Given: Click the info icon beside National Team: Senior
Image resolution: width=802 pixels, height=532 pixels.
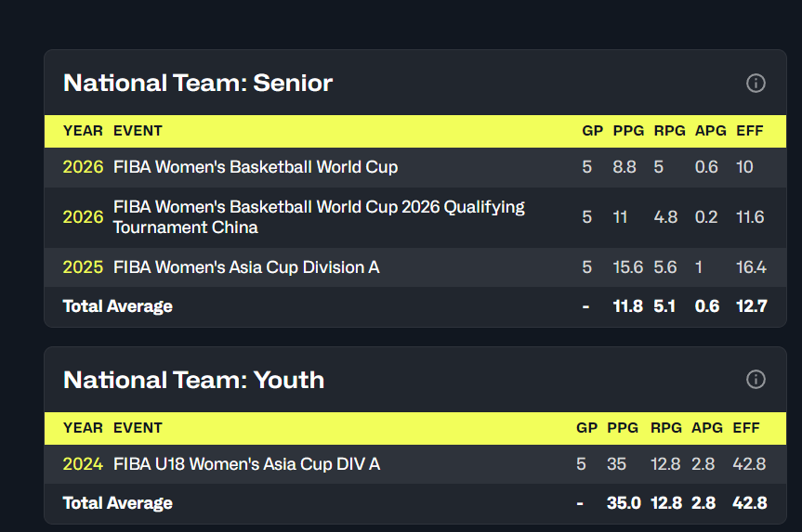Looking at the screenshot, I should pos(756,83).
